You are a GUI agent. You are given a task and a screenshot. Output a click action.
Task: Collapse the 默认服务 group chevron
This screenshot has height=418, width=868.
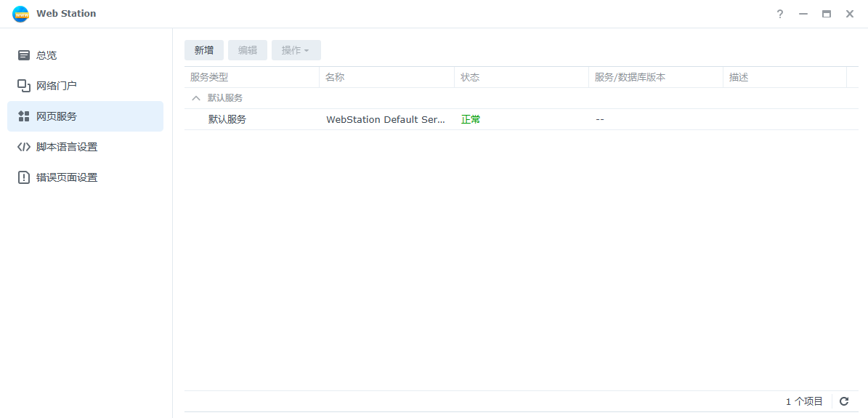coord(195,98)
